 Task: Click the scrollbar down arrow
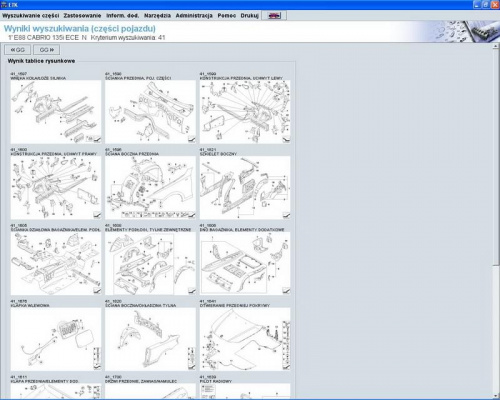tap(496, 395)
